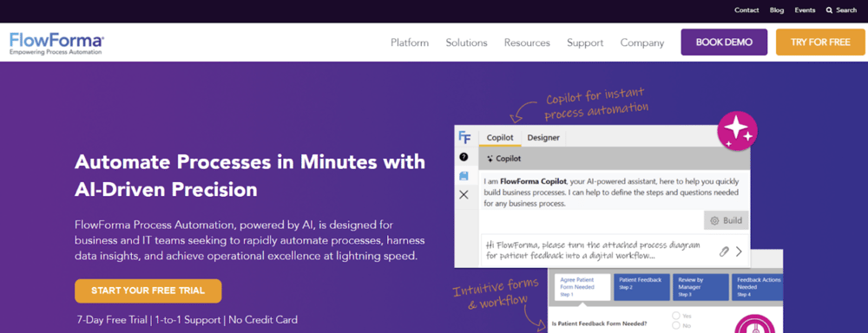The height and width of the screenshot is (333, 868).
Task: Open the Blog link
Action: point(777,10)
